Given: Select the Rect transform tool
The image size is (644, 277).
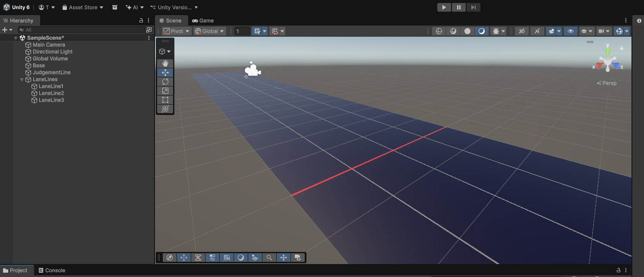Looking at the screenshot, I should (x=165, y=100).
